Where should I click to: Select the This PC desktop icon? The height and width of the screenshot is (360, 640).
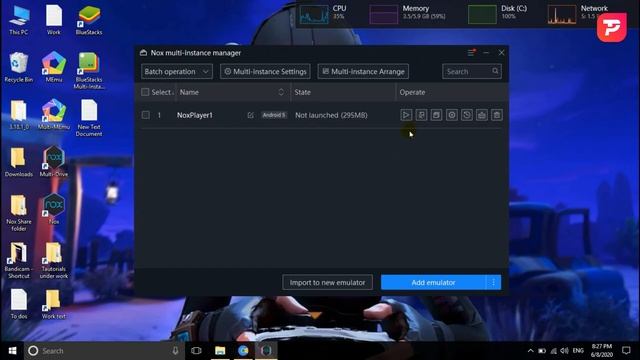coord(19,20)
